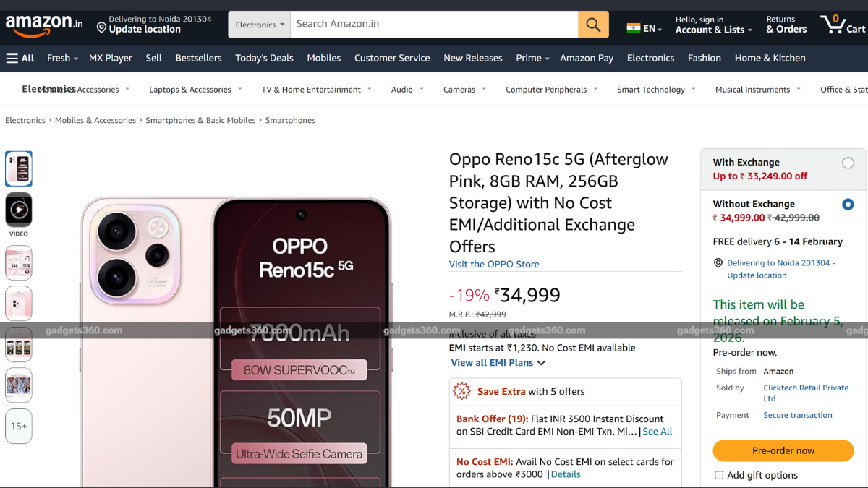
Task: Open the shopping cart icon
Action: (832, 23)
